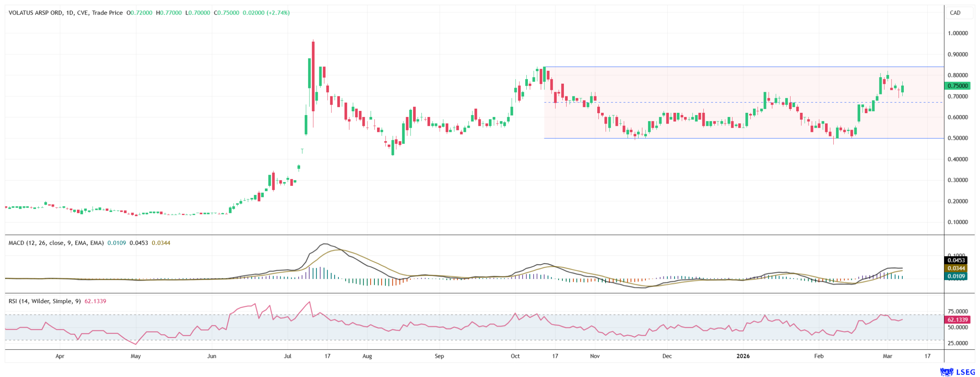The height and width of the screenshot is (377, 980).
Task: Click the Apr label on time axis
Action: pyautogui.click(x=60, y=356)
